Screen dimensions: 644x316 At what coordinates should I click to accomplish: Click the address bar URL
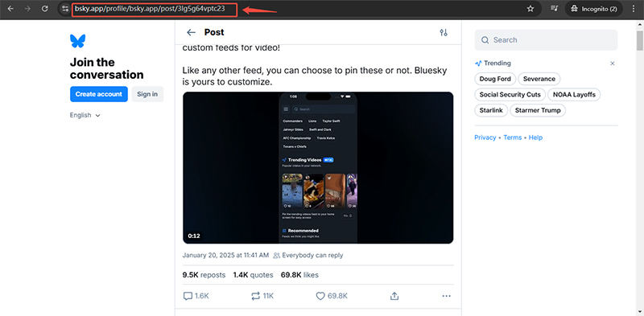tap(150, 9)
